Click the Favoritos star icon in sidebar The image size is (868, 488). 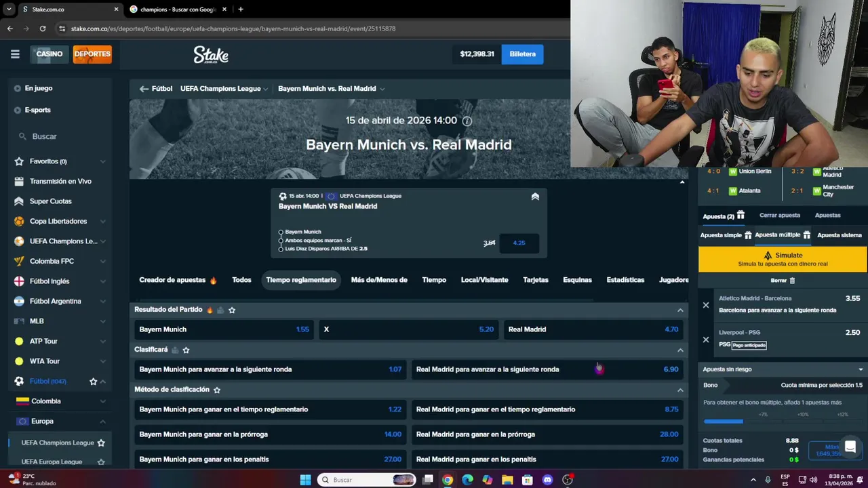pyautogui.click(x=19, y=161)
